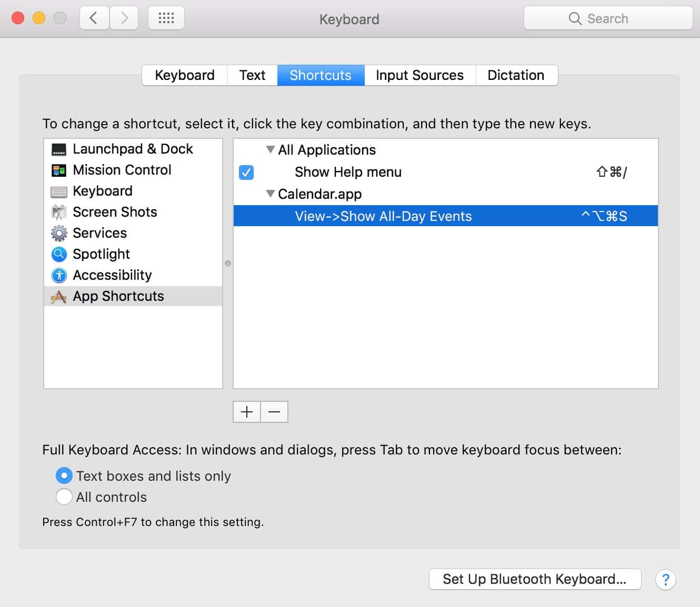The width and height of the screenshot is (700, 607).
Task: Click the Screen Shots category icon
Action: pos(59,212)
